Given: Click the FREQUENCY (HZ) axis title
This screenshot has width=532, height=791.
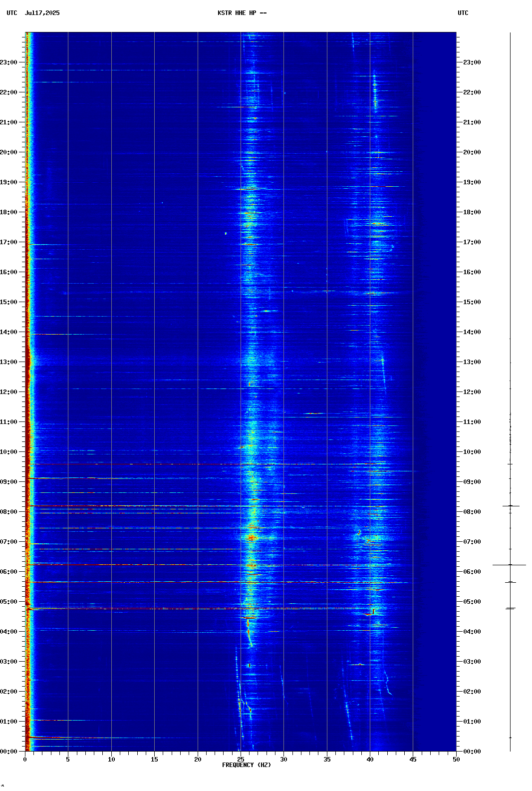Looking at the screenshot, I should pyautogui.click(x=247, y=765).
